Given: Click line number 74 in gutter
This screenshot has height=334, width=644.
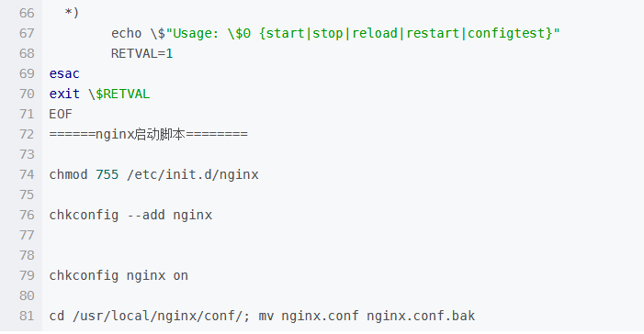Looking at the screenshot, I should (x=27, y=174).
